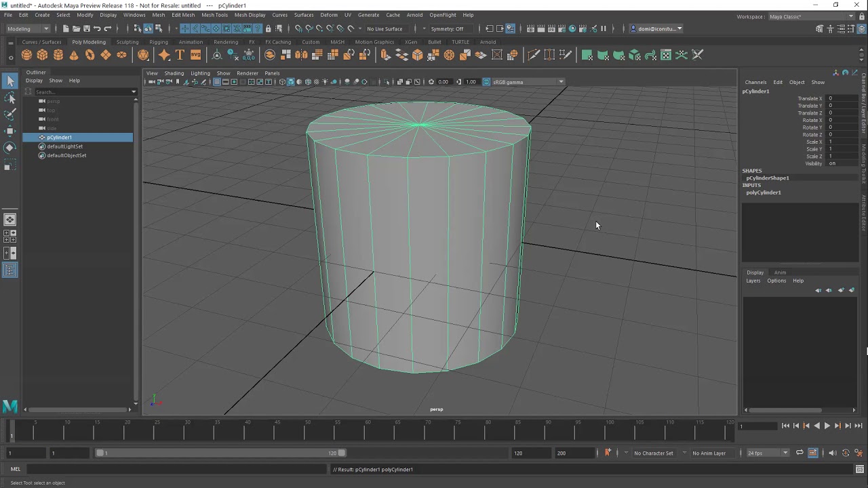Select pCylinderShape1 in Channel Box
The width and height of the screenshot is (868, 488).
768,178
